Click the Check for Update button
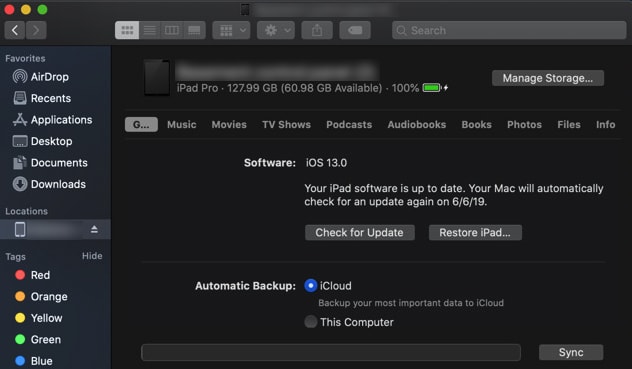The height and width of the screenshot is (369, 632). click(360, 232)
